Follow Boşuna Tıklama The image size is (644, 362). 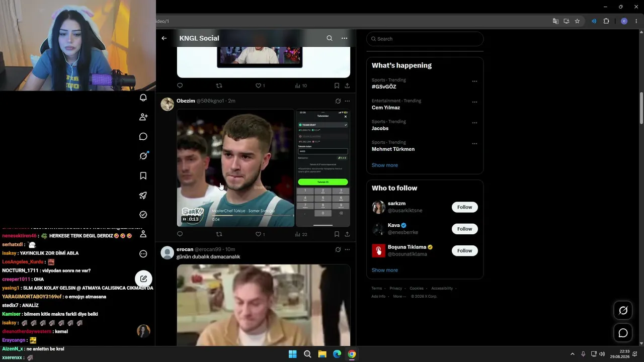(464, 250)
